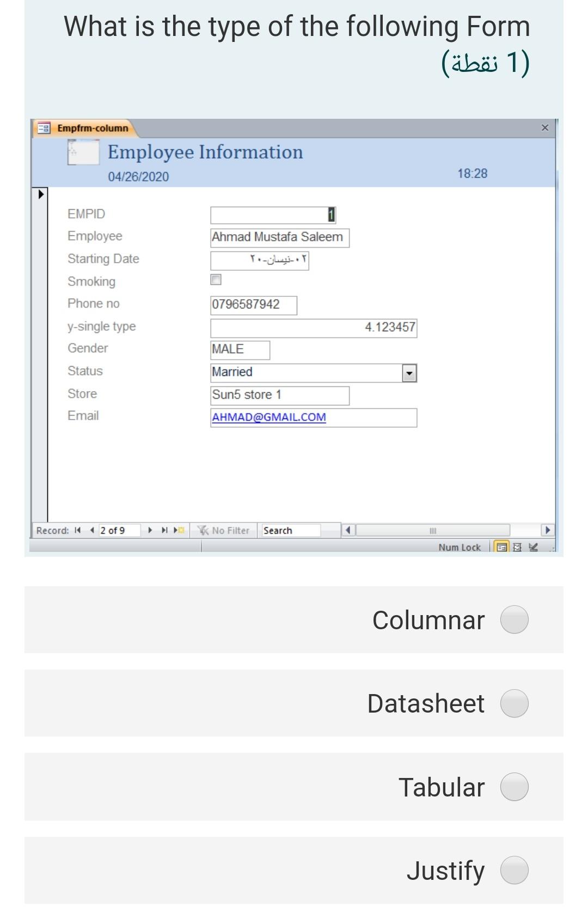Click the record selector arrow bar
The height and width of the screenshot is (912, 588).
pos(40,354)
